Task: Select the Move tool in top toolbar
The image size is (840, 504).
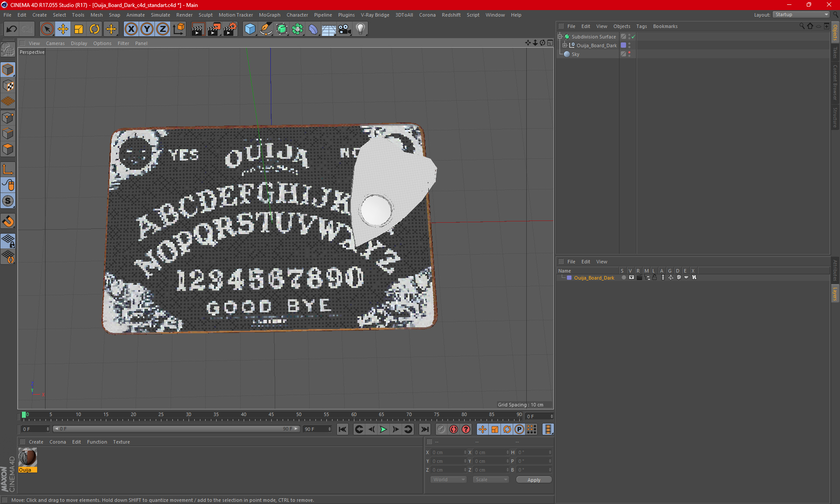Action: point(63,29)
